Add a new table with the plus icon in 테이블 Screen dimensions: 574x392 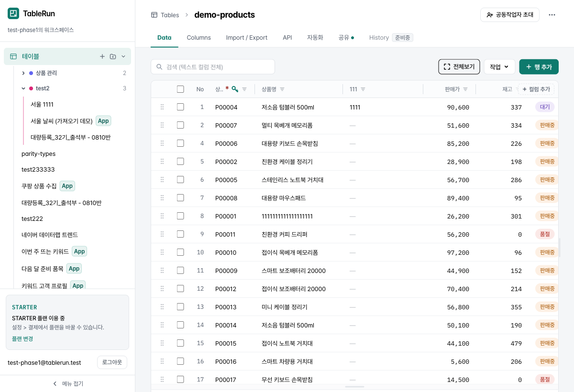(102, 56)
